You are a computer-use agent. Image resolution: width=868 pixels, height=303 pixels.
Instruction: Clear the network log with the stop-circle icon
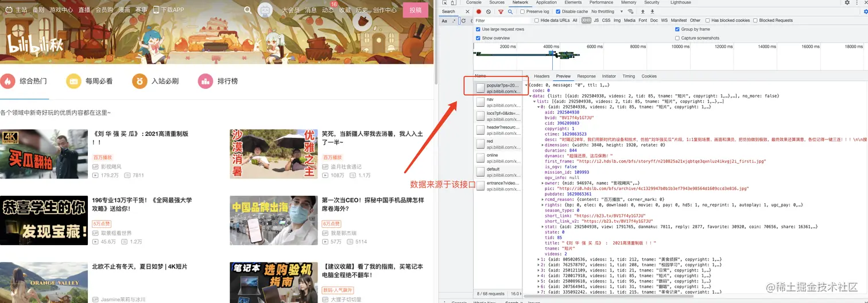click(489, 11)
